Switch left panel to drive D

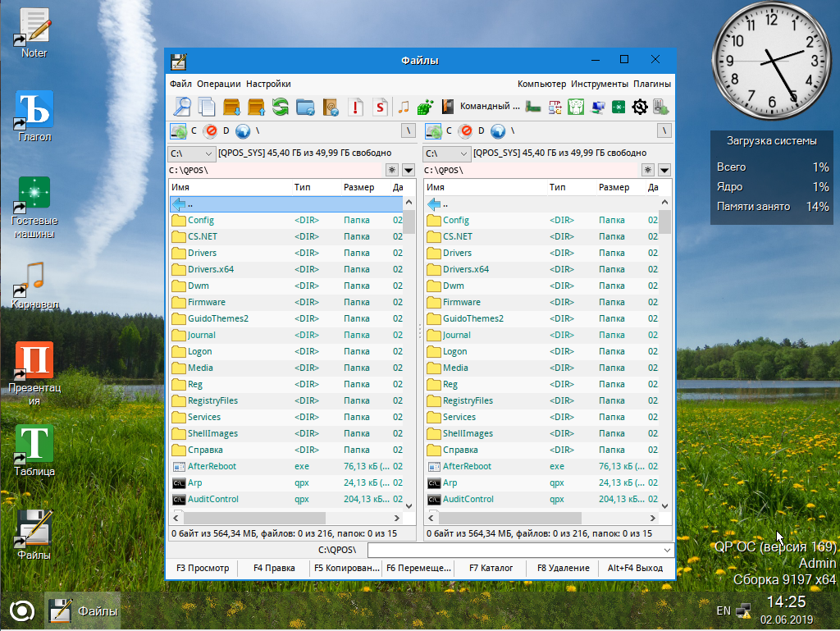point(217,130)
